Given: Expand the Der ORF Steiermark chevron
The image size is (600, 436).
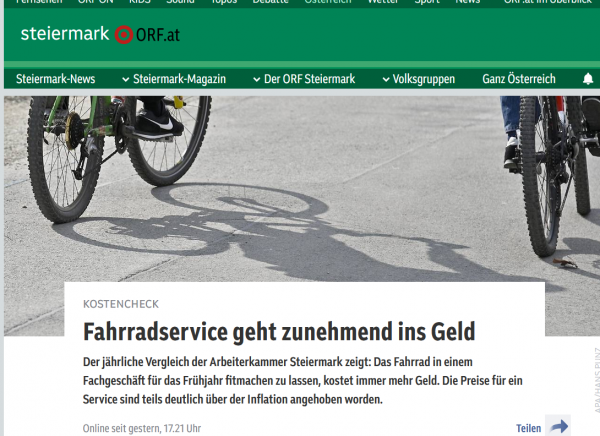Looking at the screenshot, I should (x=257, y=80).
